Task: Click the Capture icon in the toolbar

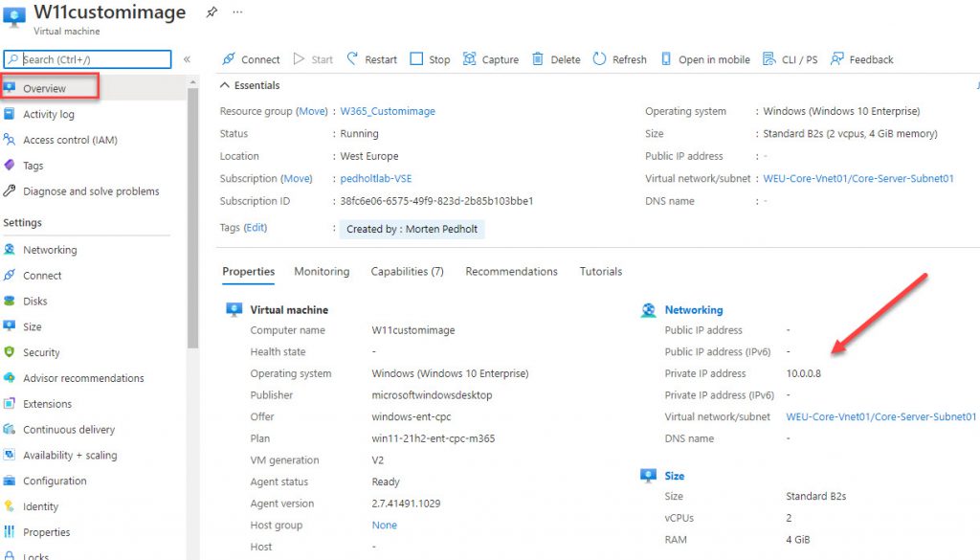Action: (469, 58)
